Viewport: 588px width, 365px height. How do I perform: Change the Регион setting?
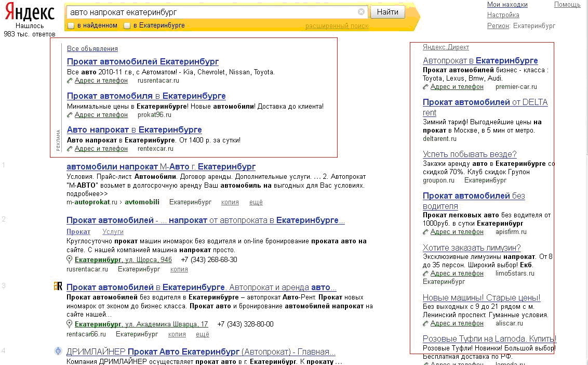[x=498, y=26]
